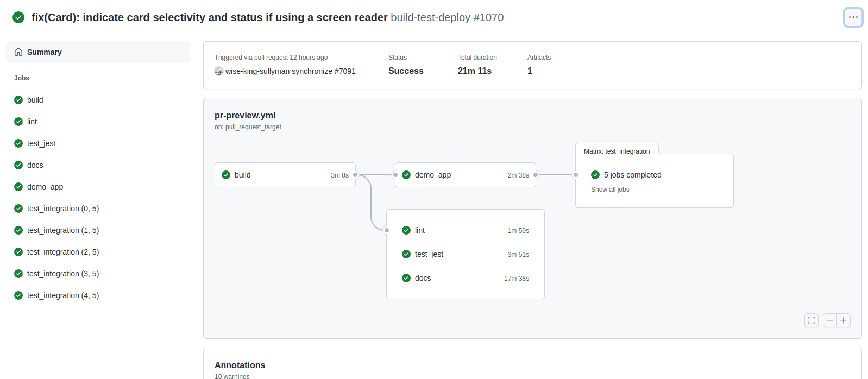Click the 1m 59s lint duration
The height and width of the screenshot is (379, 868).
(518, 231)
